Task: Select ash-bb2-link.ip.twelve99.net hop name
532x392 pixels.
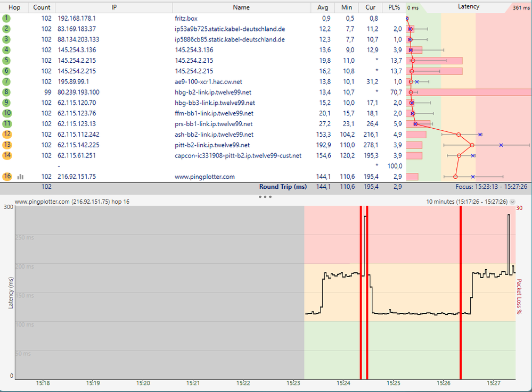Action: (x=214, y=134)
